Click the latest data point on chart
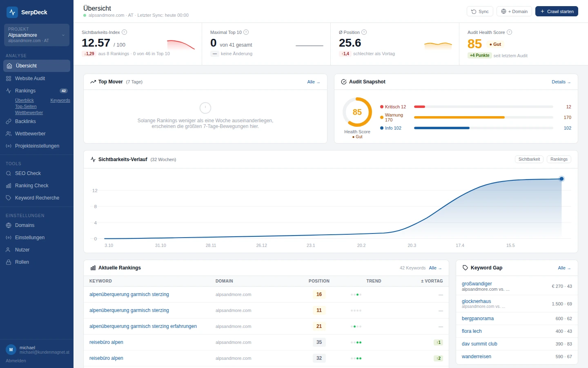Viewport: 588px width, 368px height. (x=561, y=179)
